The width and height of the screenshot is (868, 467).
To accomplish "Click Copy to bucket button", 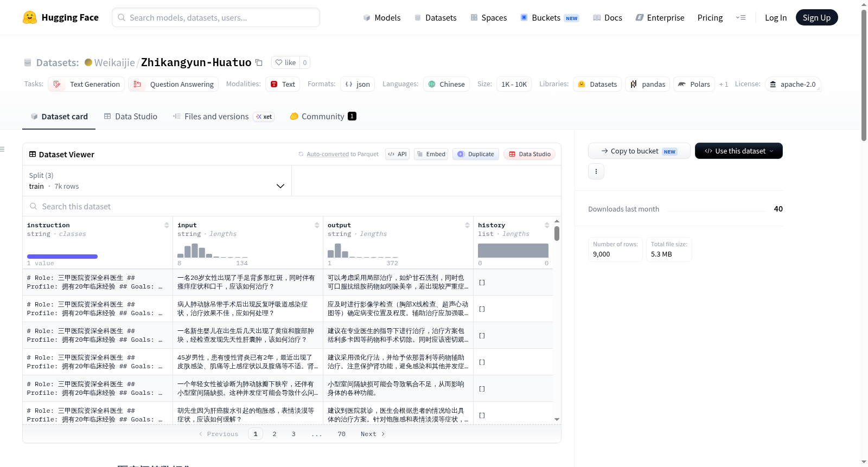I will pyautogui.click(x=639, y=151).
